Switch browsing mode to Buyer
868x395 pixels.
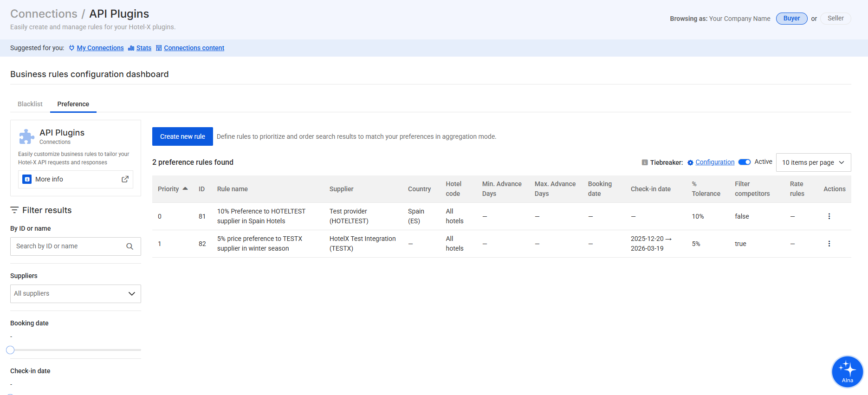click(791, 19)
